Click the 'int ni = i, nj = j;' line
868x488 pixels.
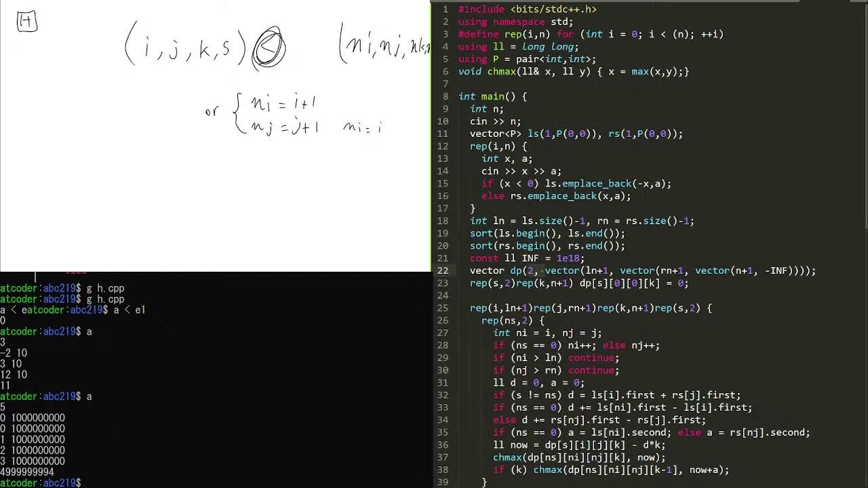pos(547,332)
